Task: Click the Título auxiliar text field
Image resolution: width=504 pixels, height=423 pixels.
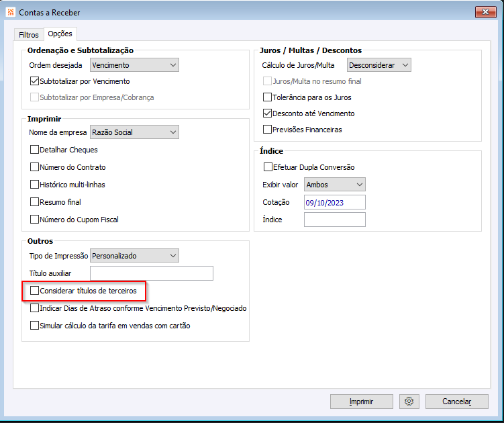Action: (x=152, y=273)
